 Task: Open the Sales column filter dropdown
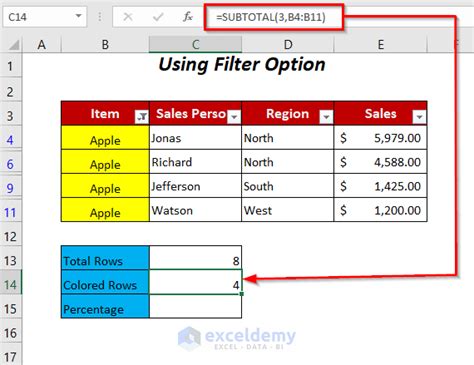point(419,117)
